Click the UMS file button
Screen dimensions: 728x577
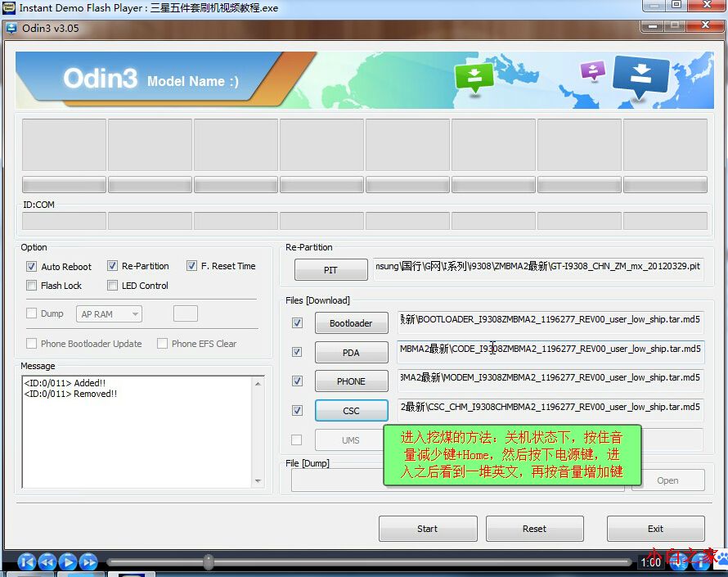pos(349,440)
